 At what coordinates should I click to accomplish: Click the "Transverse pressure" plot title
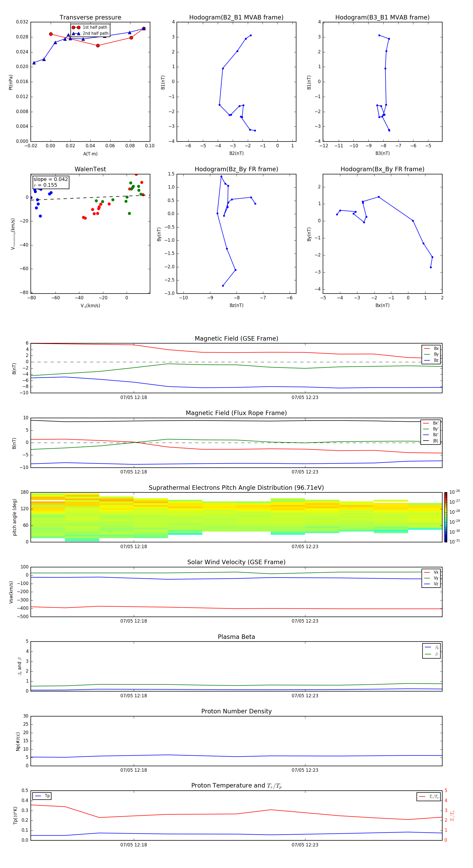pos(90,17)
